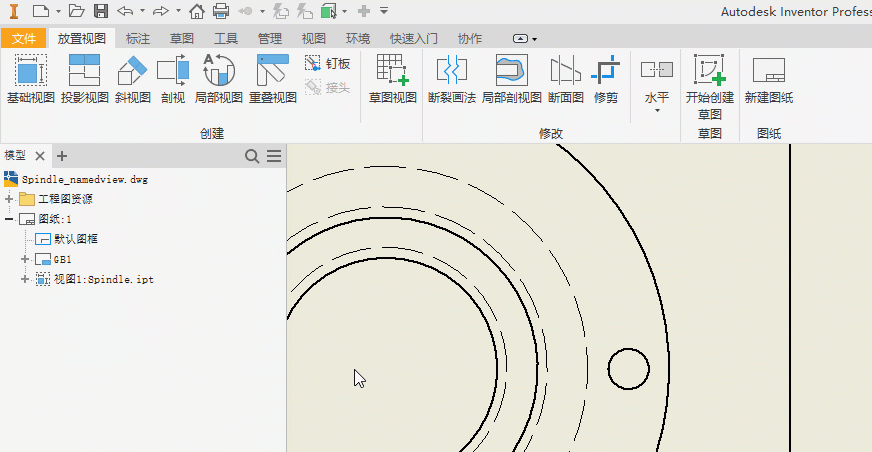Screen dimensions: 872x452
Task: Expand the 视图1:Spindle.ipt node
Action: coord(26,279)
